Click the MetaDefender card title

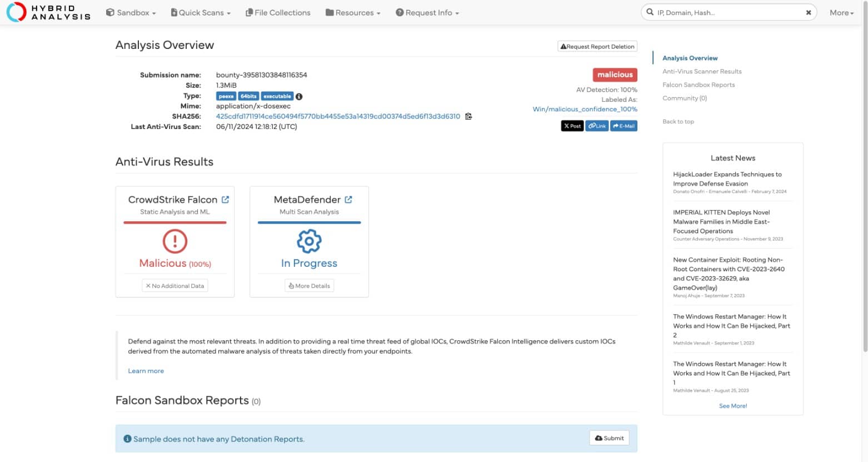307,200
